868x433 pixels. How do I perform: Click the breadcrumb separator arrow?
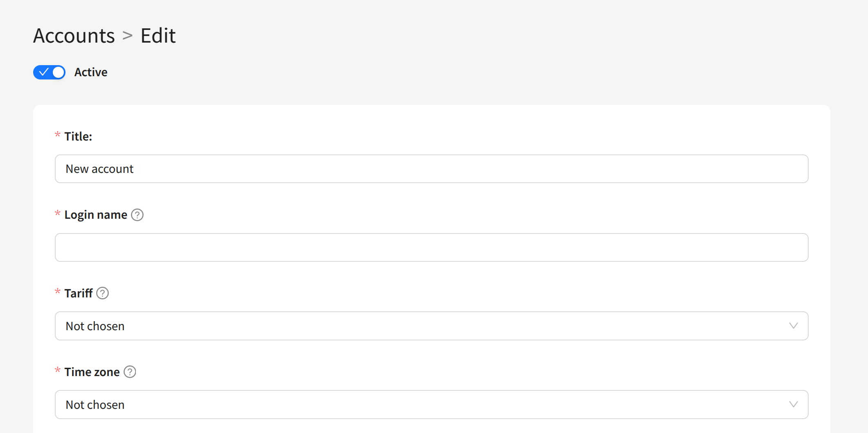[128, 36]
